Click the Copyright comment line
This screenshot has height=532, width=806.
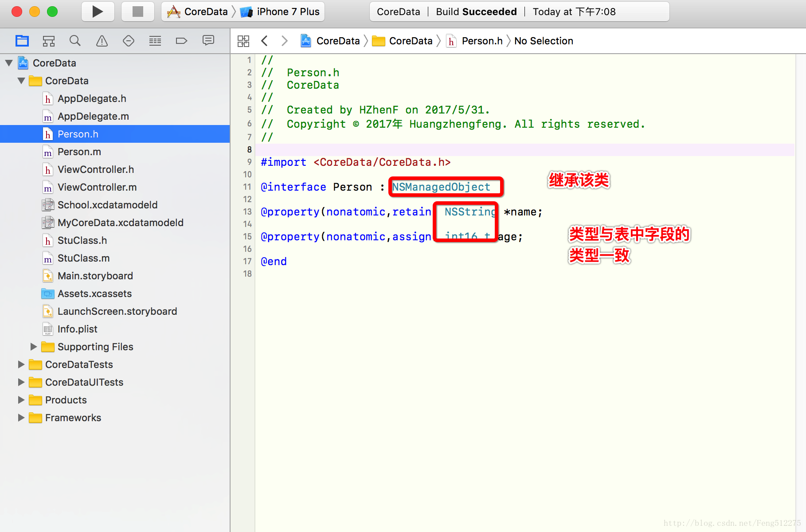[x=453, y=124]
